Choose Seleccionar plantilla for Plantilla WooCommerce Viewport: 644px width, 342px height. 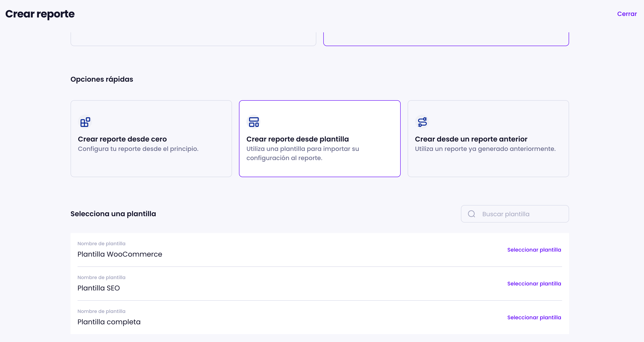coord(534,250)
